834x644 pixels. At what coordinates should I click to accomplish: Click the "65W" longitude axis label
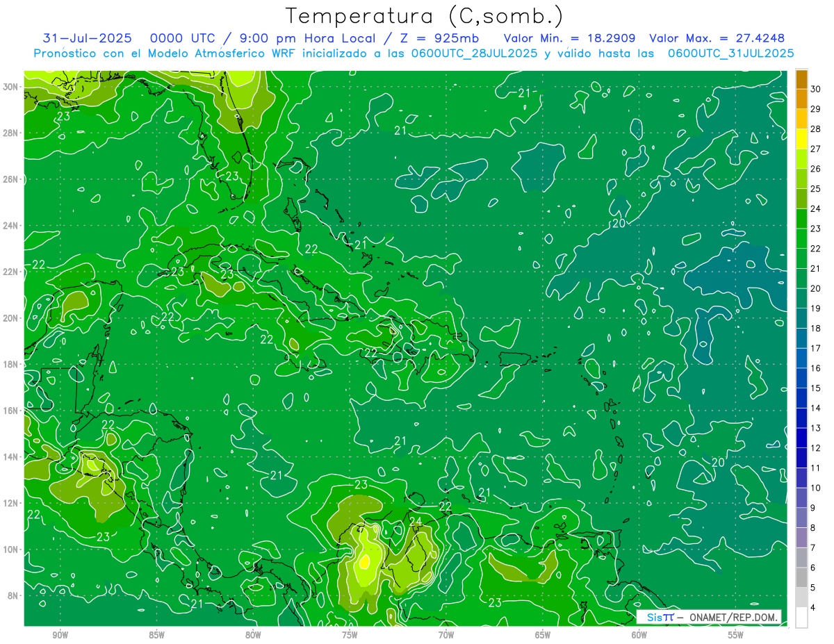[x=543, y=635]
